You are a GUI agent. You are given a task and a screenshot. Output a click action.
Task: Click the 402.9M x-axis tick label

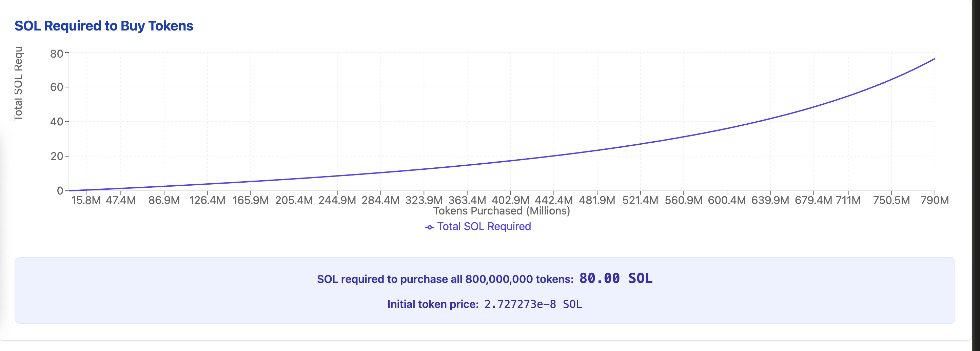pos(510,201)
